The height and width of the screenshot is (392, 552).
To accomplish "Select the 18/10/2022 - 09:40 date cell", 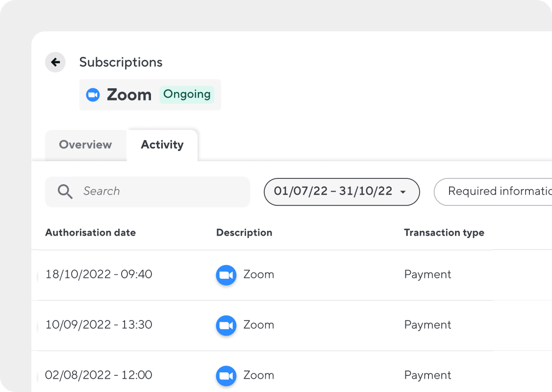I will tap(99, 274).
